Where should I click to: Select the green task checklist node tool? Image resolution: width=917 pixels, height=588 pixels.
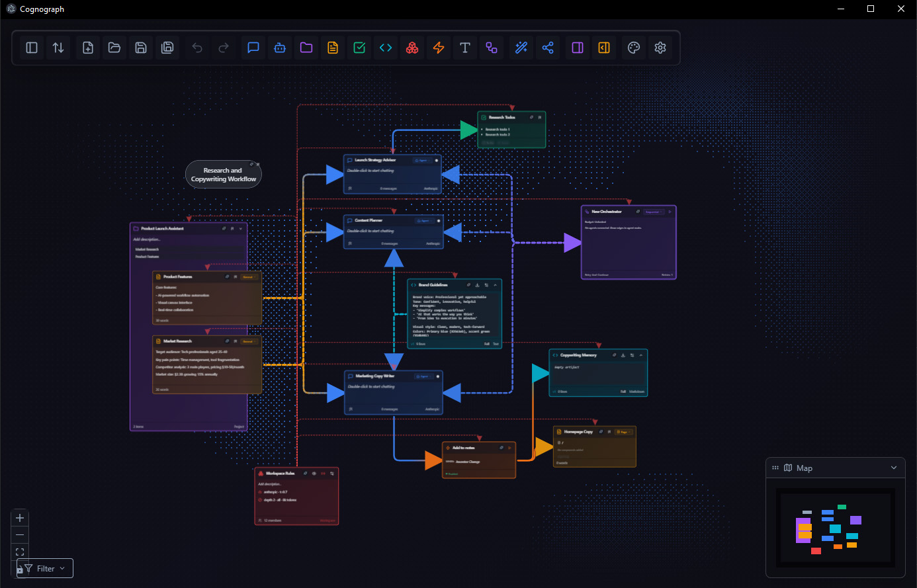tap(359, 47)
